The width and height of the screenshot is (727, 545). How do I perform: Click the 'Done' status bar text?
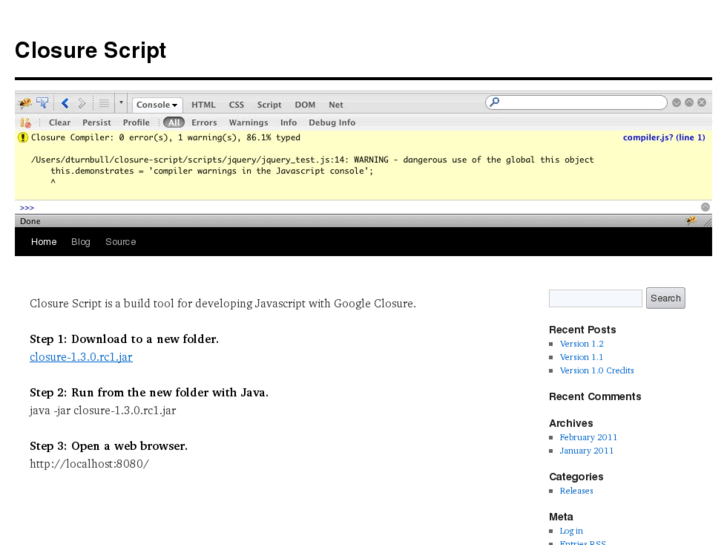tap(30, 221)
